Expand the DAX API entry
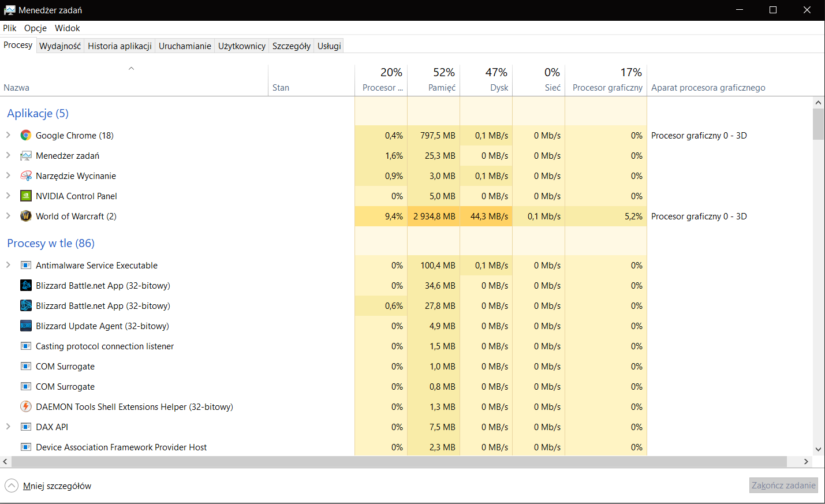825x504 pixels. [8, 427]
